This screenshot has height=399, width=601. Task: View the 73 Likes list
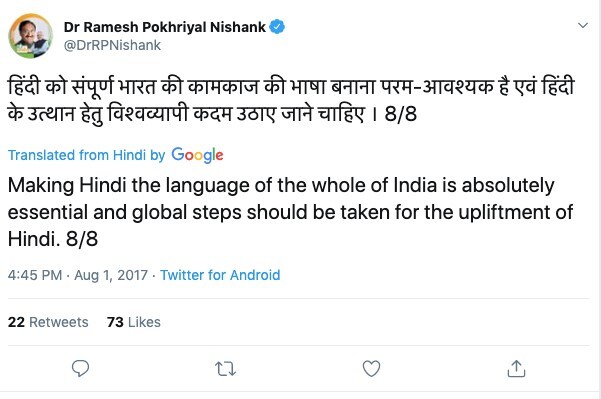[134, 322]
